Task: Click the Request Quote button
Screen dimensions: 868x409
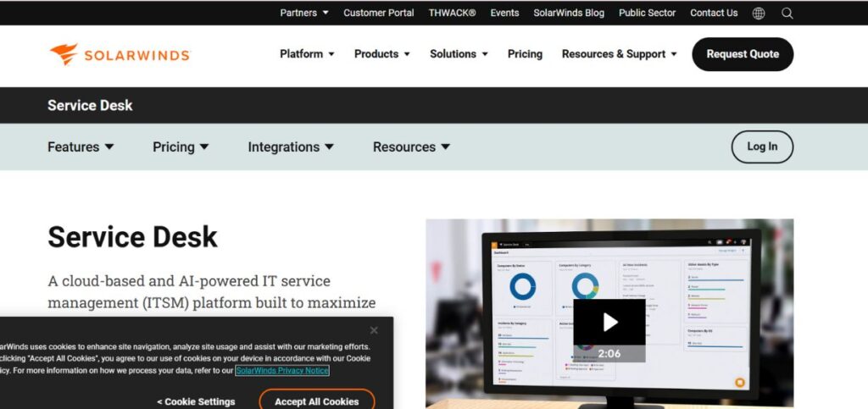Action: tap(743, 54)
